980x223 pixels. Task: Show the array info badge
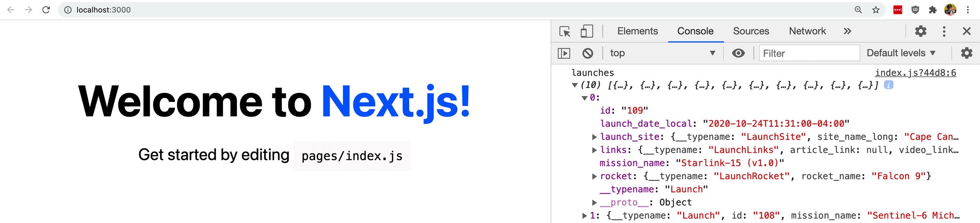pyautogui.click(x=889, y=85)
